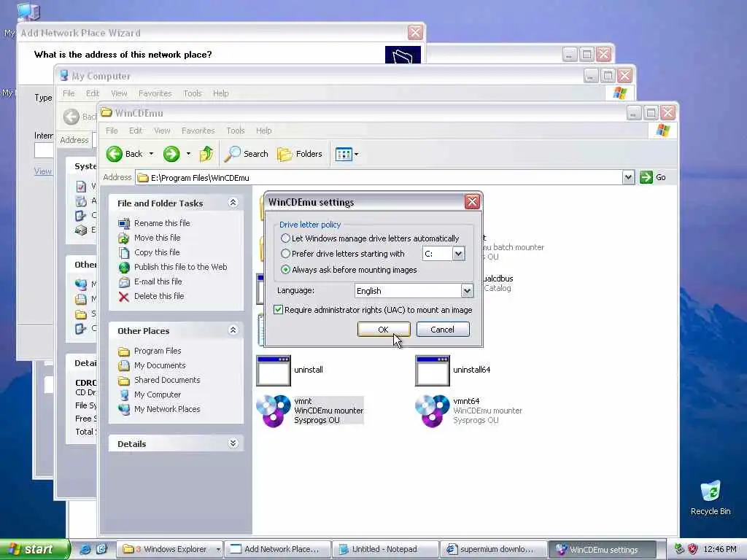The width and height of the screenshot is (747, 560).
Task: Click the taskbar clock showing 12:46 PM
Action: [x=720, y=549]
